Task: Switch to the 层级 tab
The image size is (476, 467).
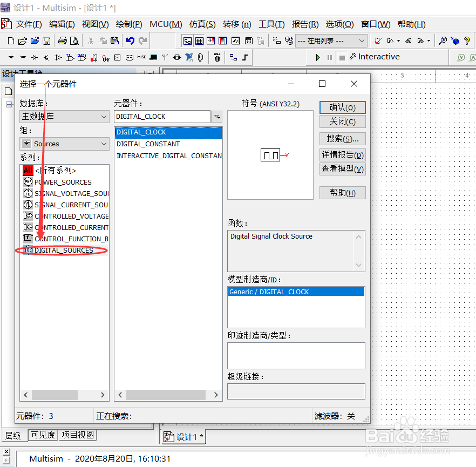Action: point(13,436)
